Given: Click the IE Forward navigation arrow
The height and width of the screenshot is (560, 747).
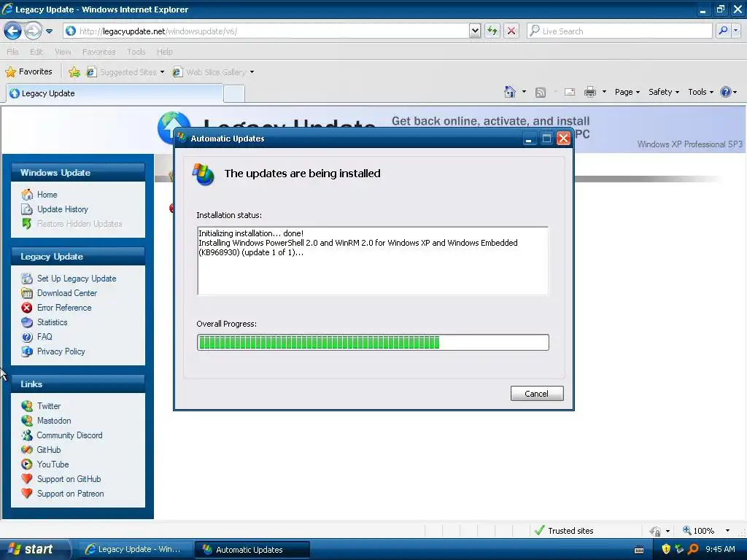Looking at the screenshot, I should pyautogui.click(x=33, y=31).
